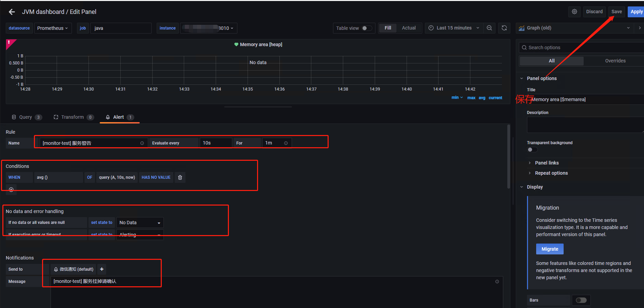Viewport: 644px width, 308px height.
Task: Toggle Transparent background switch
Action: click(532, 150)
